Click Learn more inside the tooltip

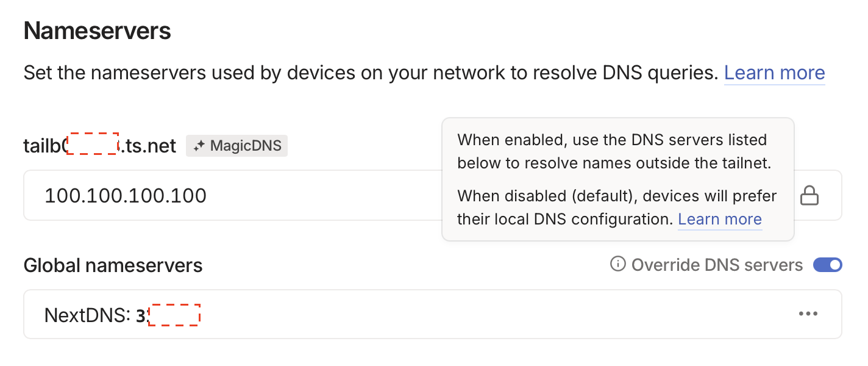719,218
